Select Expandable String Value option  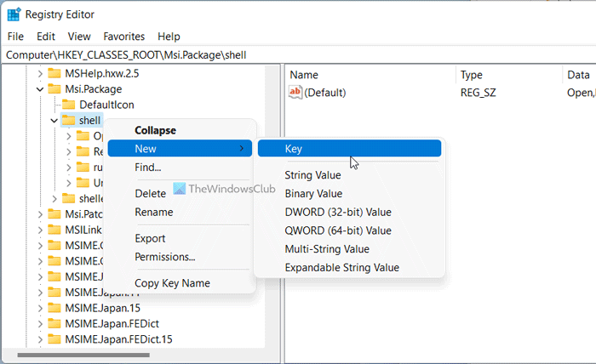click(x=349, y=268)
